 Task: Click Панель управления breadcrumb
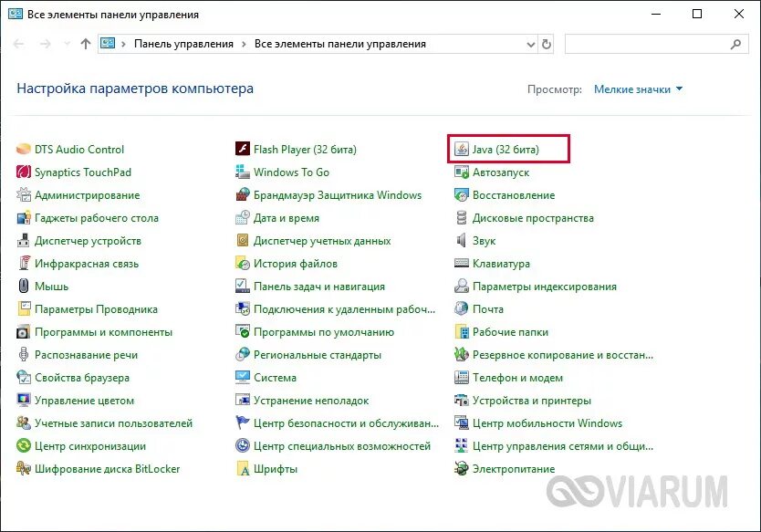pyautogui.click(x=183, y=44)
